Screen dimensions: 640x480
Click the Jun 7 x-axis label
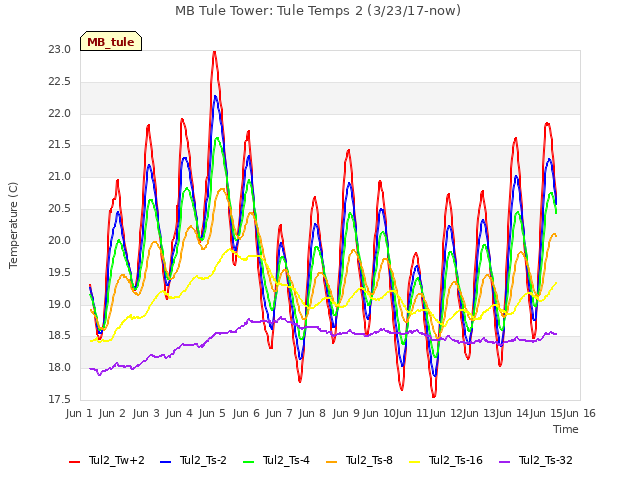[279, 413]
